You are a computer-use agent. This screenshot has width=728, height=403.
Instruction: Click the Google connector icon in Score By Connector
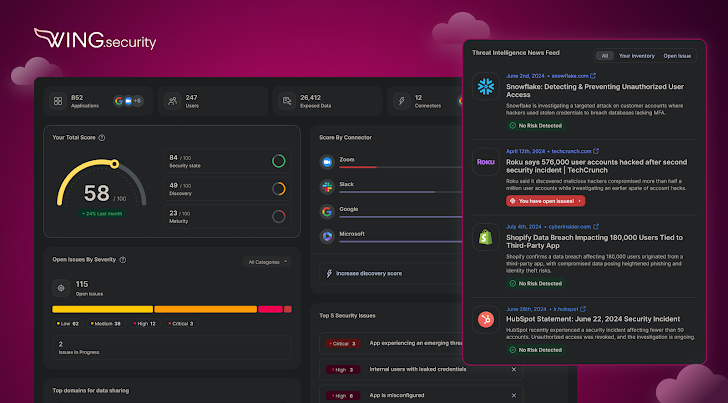click(327, 212)
